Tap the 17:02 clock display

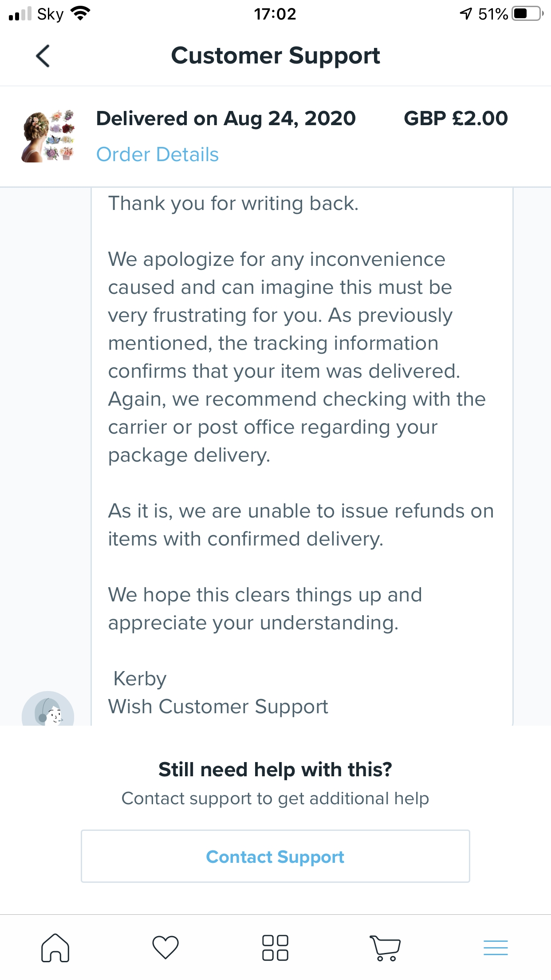[275, 13]
